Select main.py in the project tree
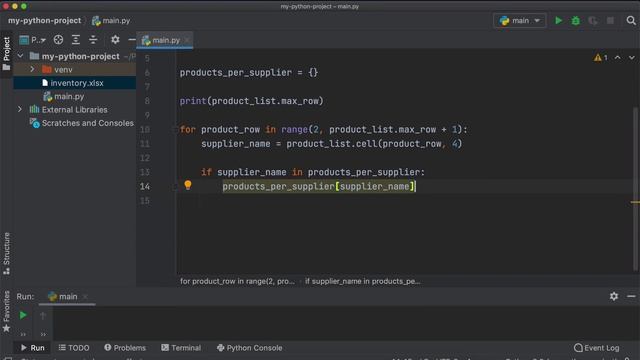The image size is (640, 360). click(75, 96)
